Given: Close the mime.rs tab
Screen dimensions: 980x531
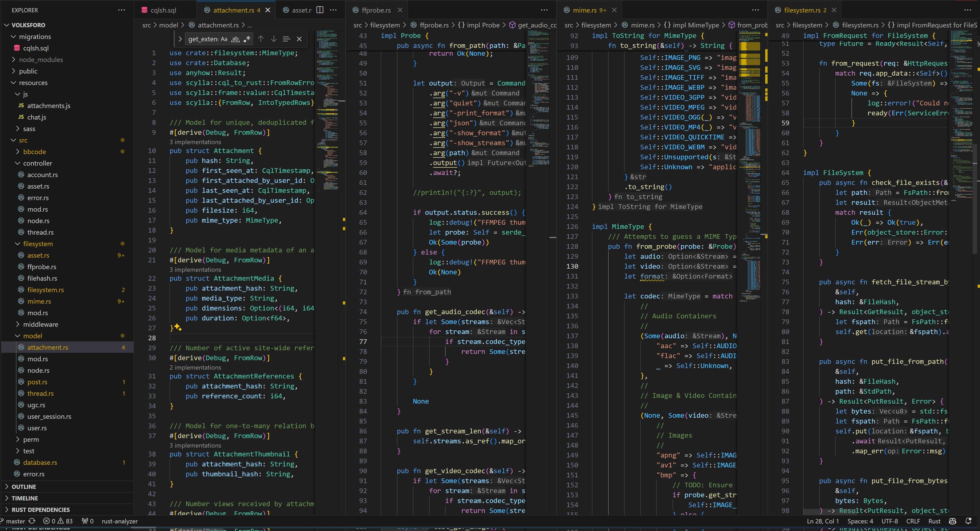Looking at the screenshot, I should 614,10.
